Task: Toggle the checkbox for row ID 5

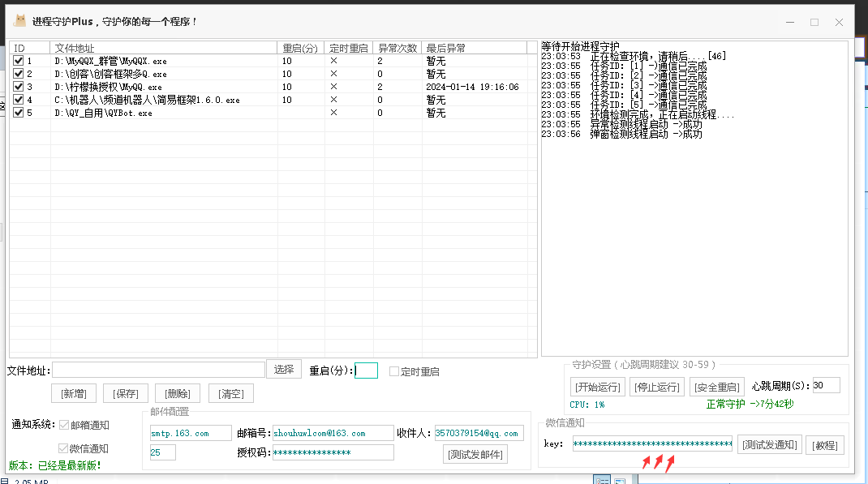Action: pos(19,113)
